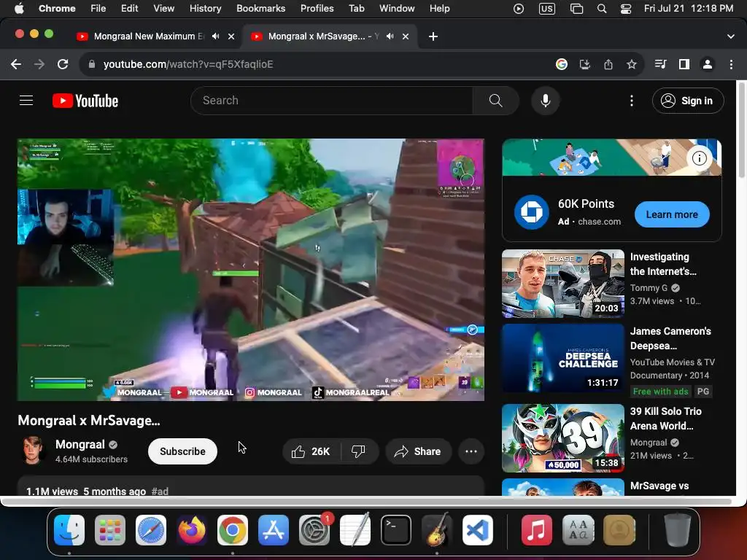Open Finder from the Dock
Image resolution: width=747 pixels, height=560 pixels.
[69, 529]
